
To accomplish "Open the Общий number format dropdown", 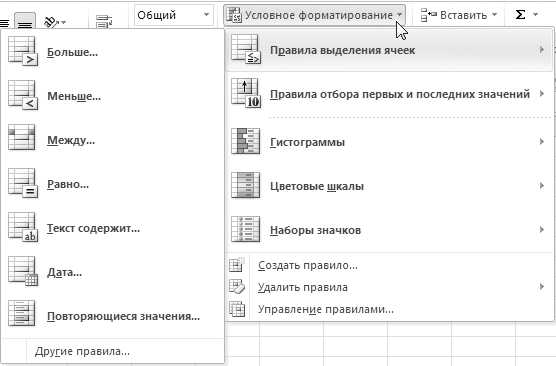I will click(x=206, y=15).
